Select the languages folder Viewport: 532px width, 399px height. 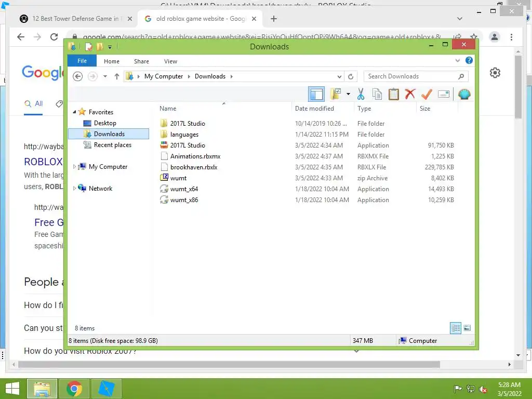point(184,135)
